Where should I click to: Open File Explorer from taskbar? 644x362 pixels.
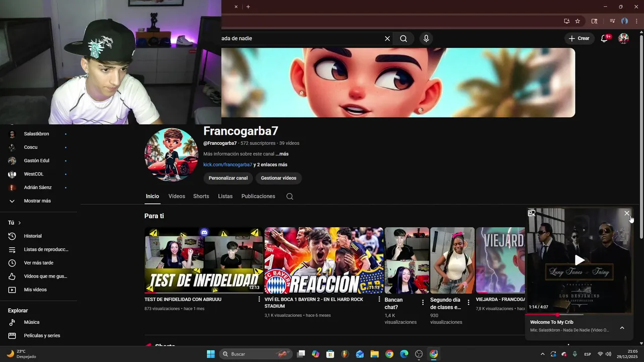(x=375, y=354)
